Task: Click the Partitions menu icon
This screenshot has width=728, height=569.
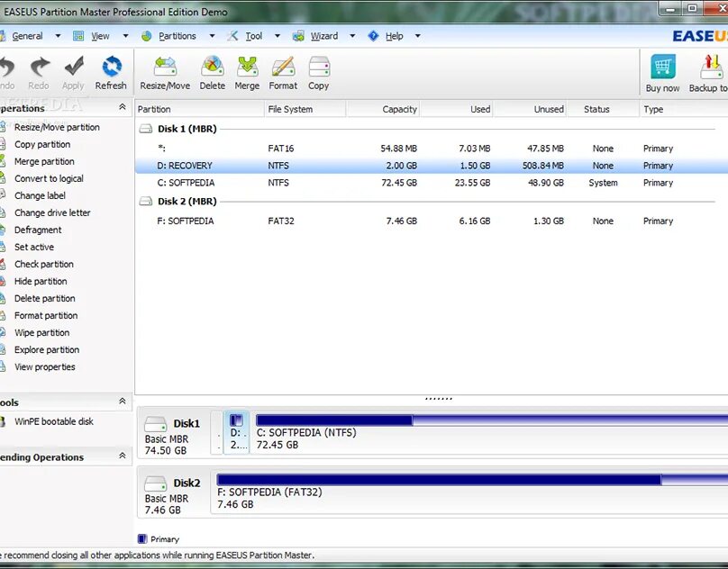Action: click(146, 36)
